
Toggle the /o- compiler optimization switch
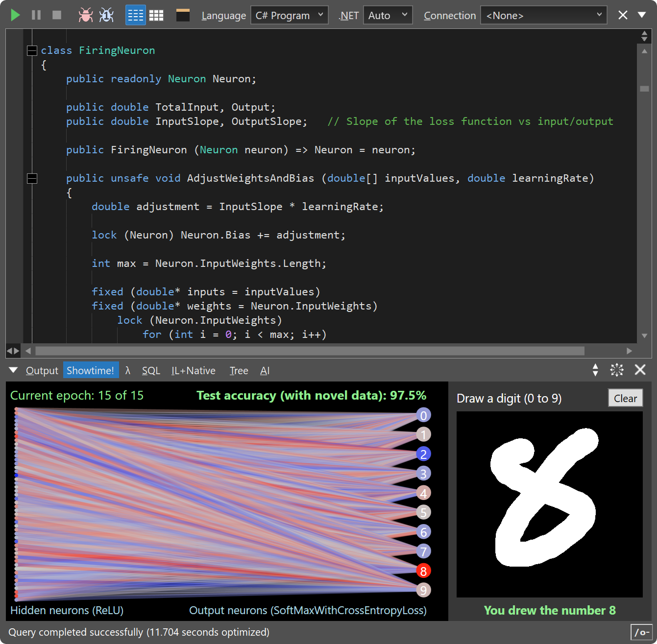(x=641, y=632)
